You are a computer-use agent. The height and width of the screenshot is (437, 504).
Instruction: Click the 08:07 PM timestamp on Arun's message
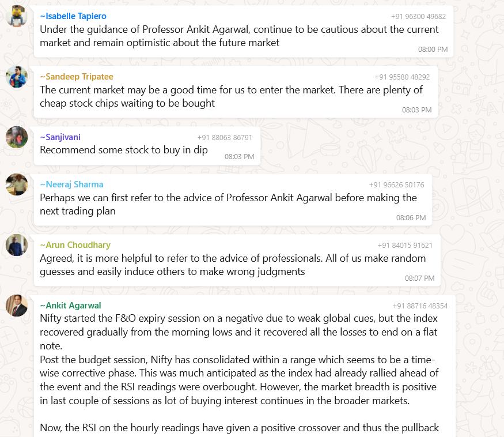click(419, 278)
